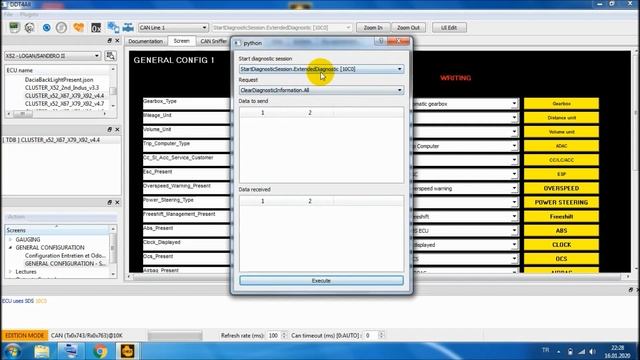
Task: Open the Overspeed warning value dropdown arrow
Action: click(514, 188)
